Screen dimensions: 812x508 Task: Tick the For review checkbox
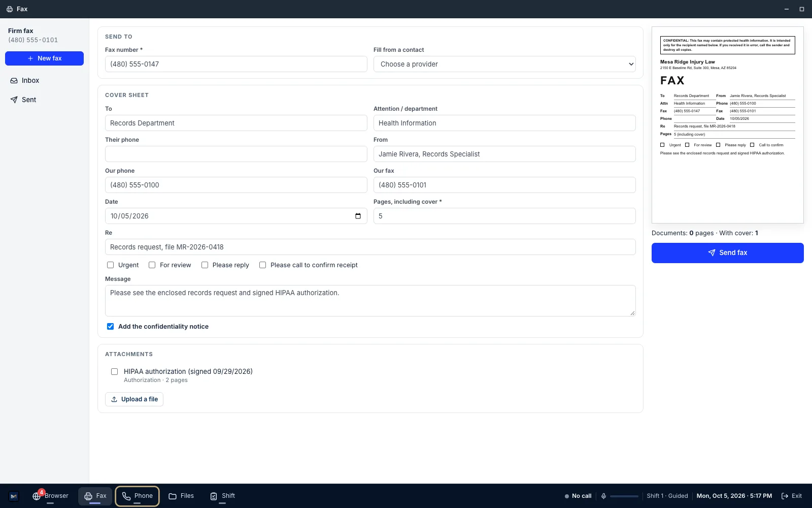tap(152, 265)
